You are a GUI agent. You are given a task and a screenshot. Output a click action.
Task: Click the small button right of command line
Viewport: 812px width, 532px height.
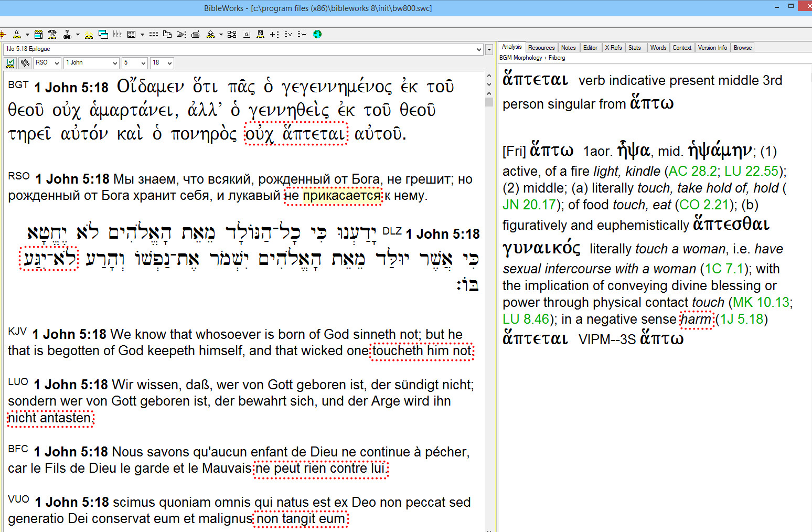coord(489,49)
